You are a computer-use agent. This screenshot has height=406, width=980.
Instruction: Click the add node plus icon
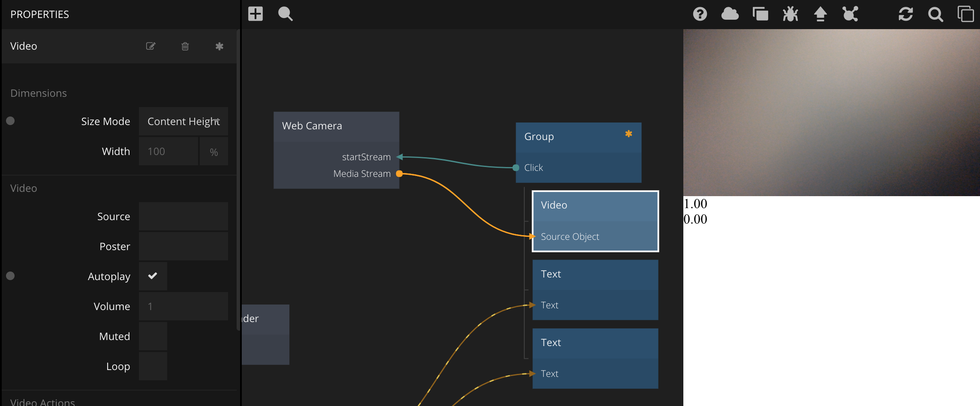pyautogui.click(x=256, y=14)
